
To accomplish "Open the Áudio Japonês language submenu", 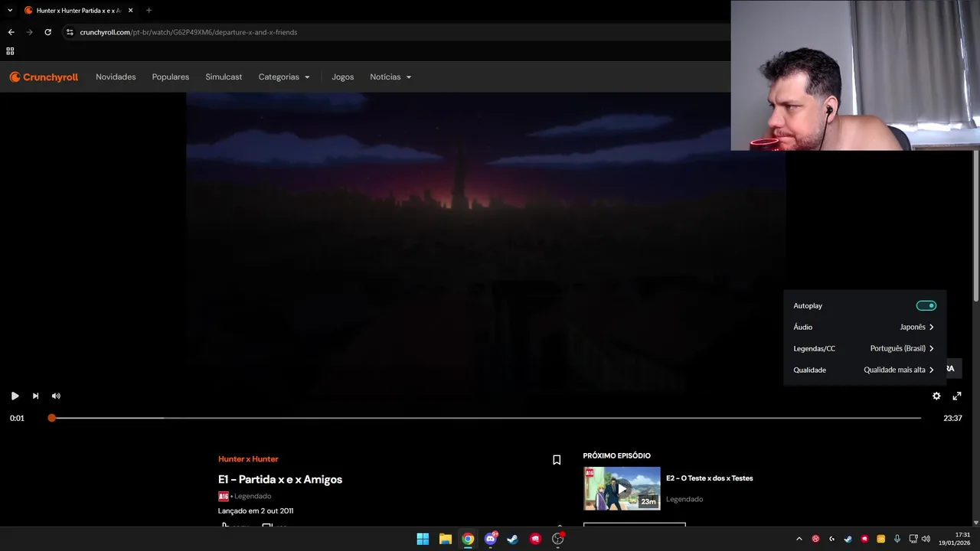I will point(864,327).
